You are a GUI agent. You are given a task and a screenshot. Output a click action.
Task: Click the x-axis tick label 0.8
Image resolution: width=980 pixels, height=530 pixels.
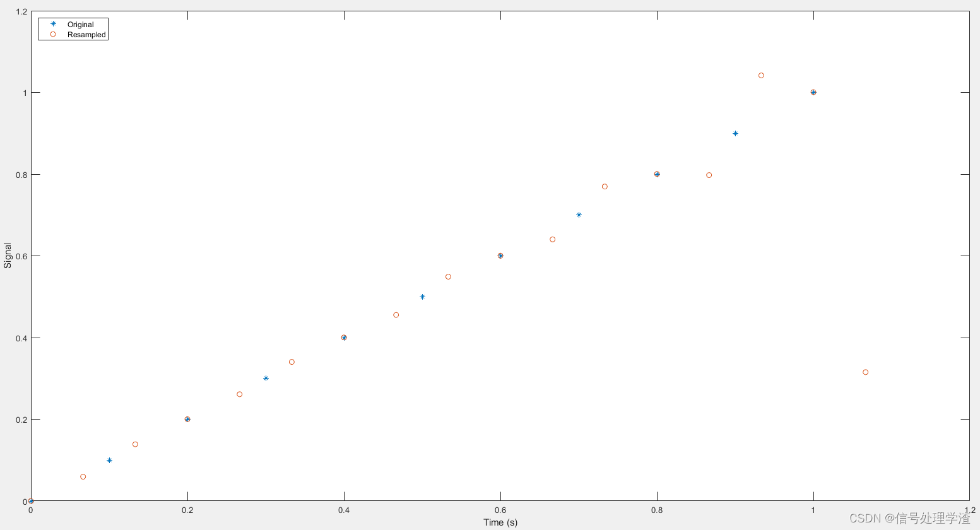(x=657, y=510)
